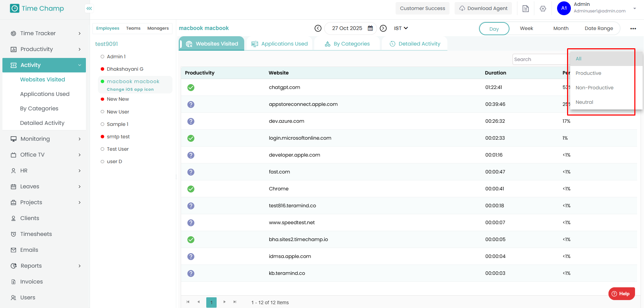Image resolution: width=644 pixels, height=308 pixels.
Task: Click productive checkmark icon for chatgpt.com
Action: point(191,88)
